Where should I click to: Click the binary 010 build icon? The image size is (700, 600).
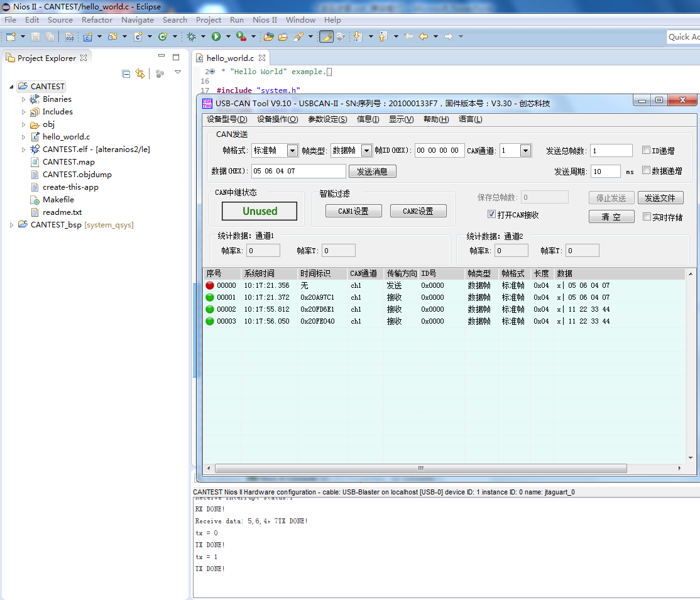click(x=69, y=36)
